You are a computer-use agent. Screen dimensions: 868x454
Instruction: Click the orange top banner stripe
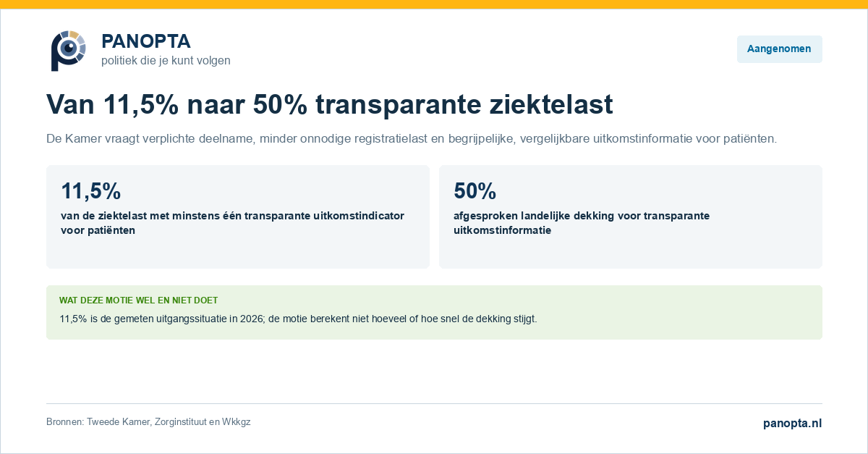434,4
